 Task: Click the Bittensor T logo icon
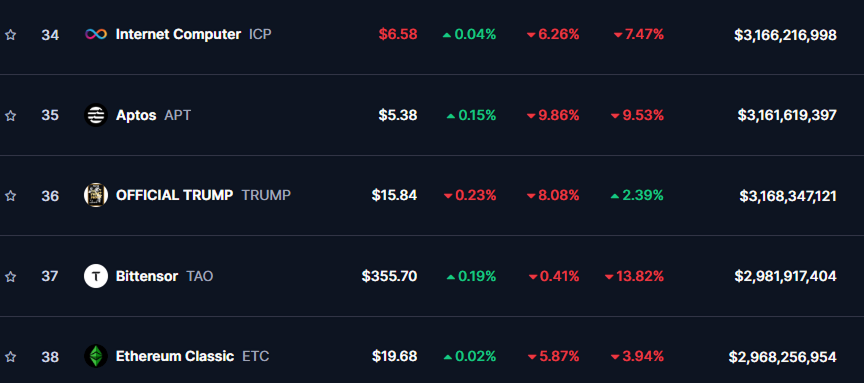tap(95, 276)
